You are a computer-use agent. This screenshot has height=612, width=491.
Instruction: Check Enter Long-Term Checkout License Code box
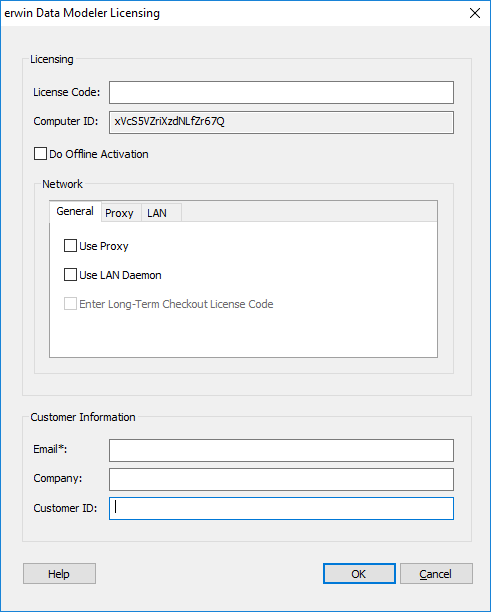[x=70, y=304]
